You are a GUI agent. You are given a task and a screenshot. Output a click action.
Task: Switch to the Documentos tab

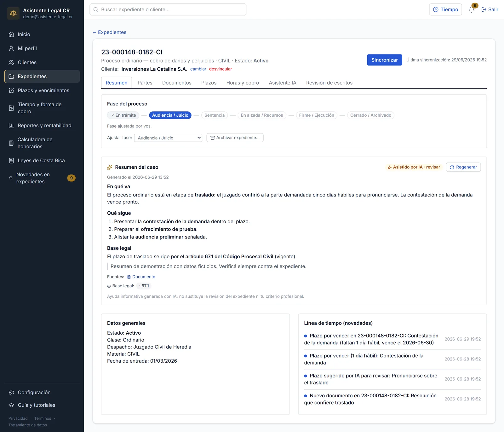(x=177, y=83)
